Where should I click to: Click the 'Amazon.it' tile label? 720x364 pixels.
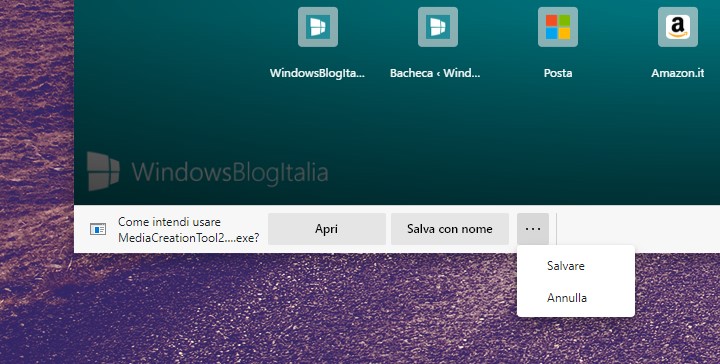click(x=678, y=73)
